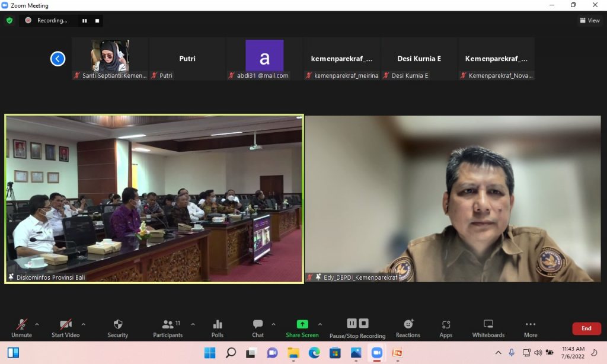
Task: Click the green encryption shield icon
Action: [x=9, y=20]
